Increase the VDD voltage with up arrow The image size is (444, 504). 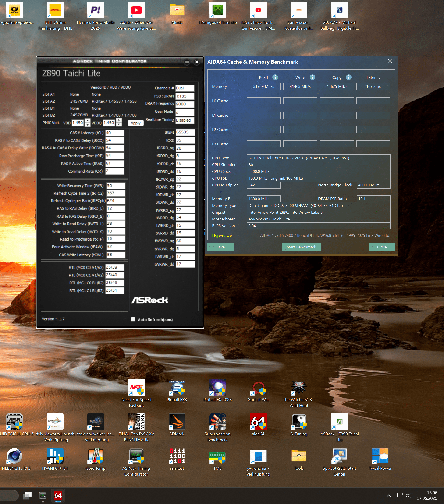[87, 121]
